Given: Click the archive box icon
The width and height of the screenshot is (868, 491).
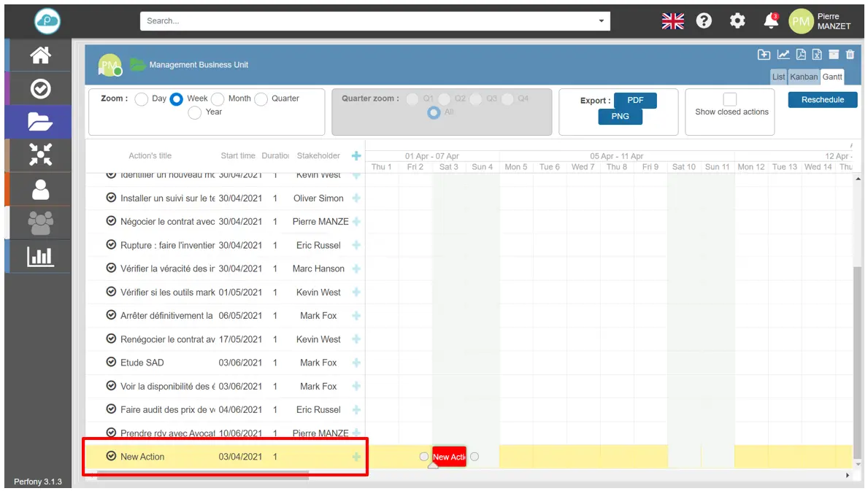Looking at the screenshot, I should click(x=834, y=55).
